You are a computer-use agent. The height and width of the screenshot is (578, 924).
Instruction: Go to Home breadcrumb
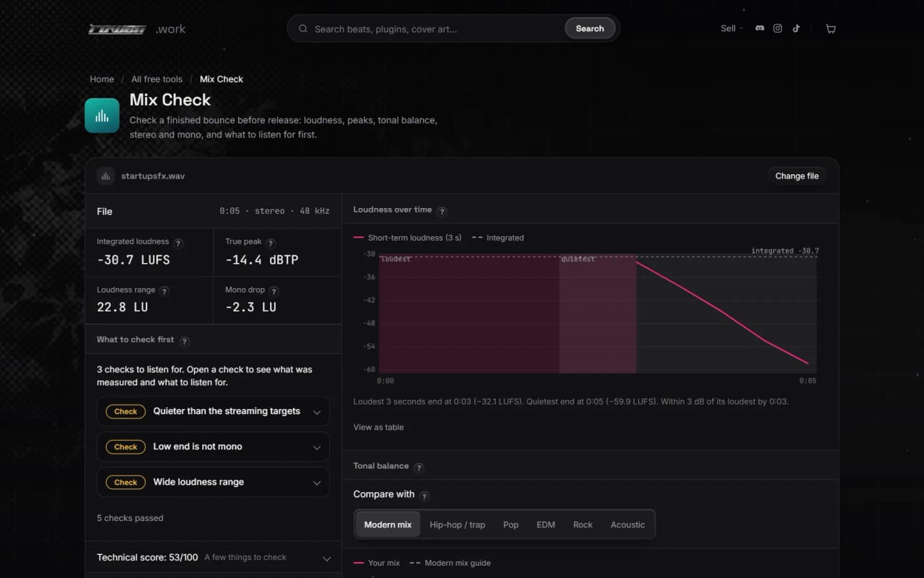pyautogui.click(x=102, y=79)
